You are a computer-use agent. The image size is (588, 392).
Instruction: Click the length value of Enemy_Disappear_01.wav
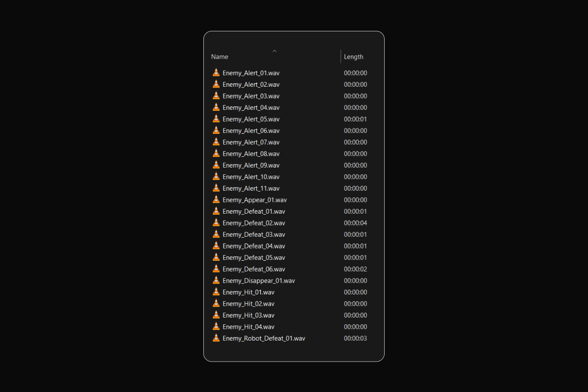(355, 281)
